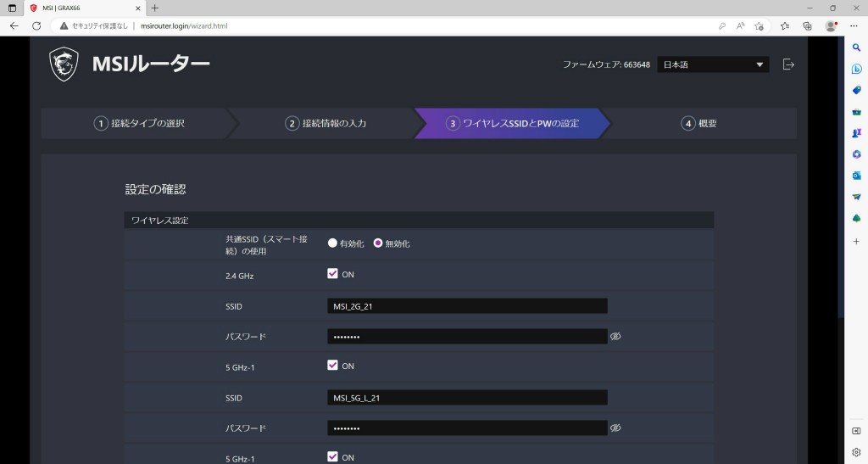Open the Favorites list icon
The width and height of the screenshot is (868, 464).
(784, 26)
